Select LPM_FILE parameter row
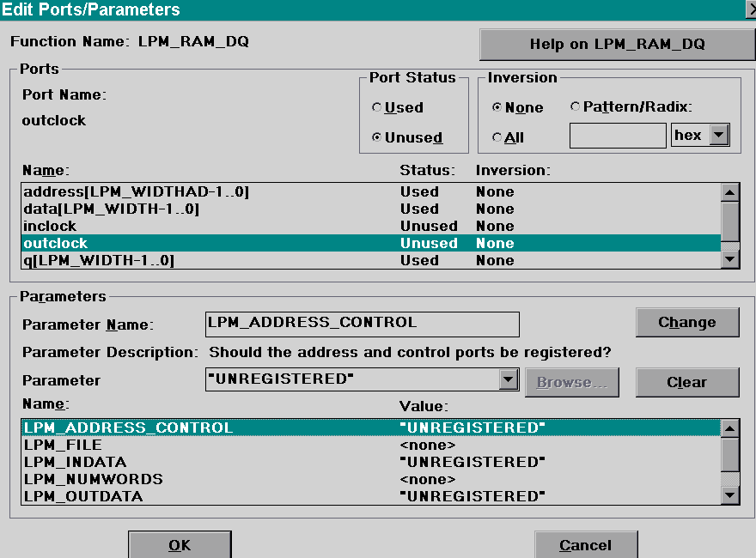 371,445
